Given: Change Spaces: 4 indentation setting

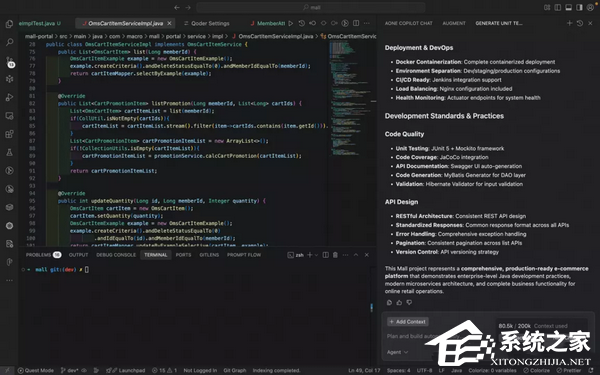Looking at the screenshot, I should point(398,370).
